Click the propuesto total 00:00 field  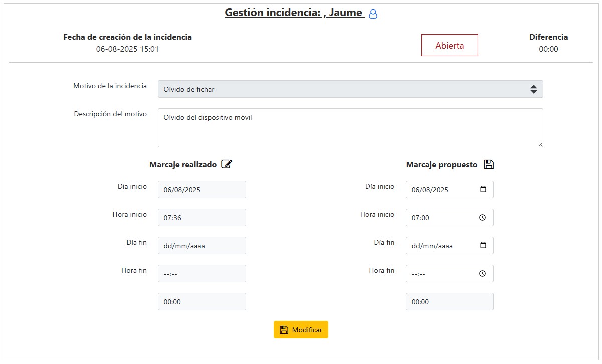(450, 302)
